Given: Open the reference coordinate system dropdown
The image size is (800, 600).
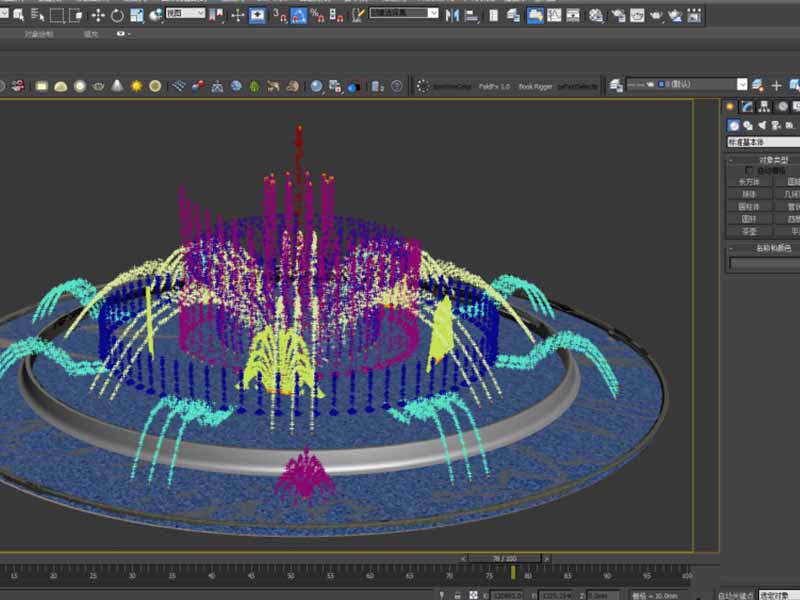Looking at the screenshot, I should [185, 12].
